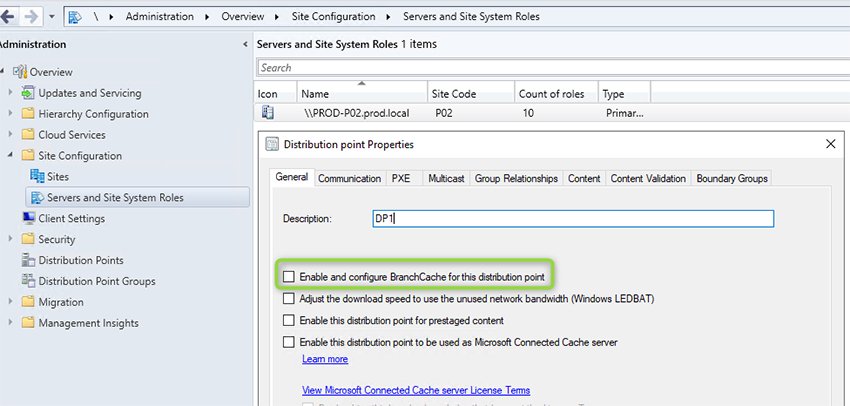
Task: Click the Distribution Point Groups icon
Action: pos(28,281)
